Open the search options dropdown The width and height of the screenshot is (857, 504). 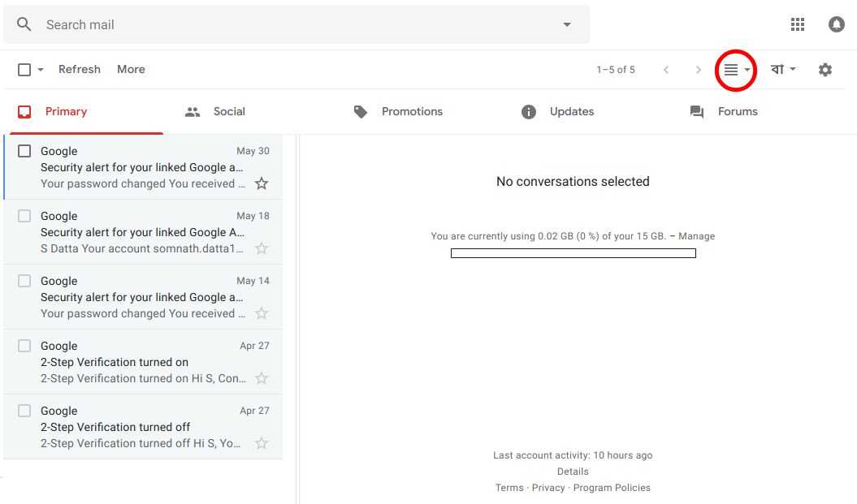(566, 24)
